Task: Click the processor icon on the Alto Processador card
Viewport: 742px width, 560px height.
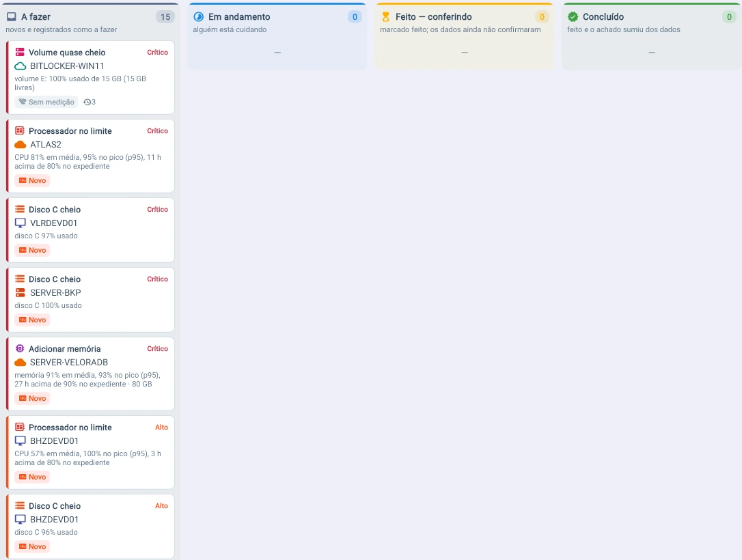Action: pyautogui.click(x=20, y=427)
